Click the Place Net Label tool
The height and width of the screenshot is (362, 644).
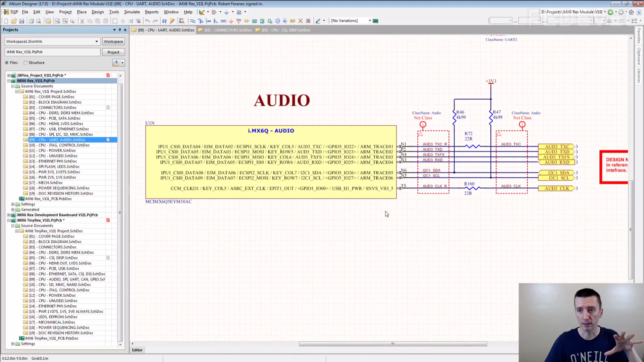[223, 21]
